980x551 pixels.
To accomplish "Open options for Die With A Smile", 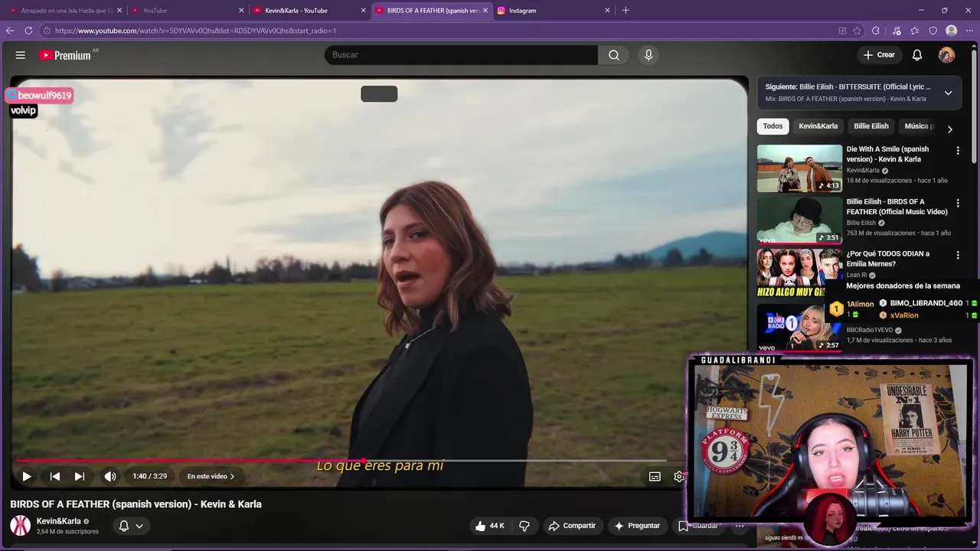I will click(958, 151).
